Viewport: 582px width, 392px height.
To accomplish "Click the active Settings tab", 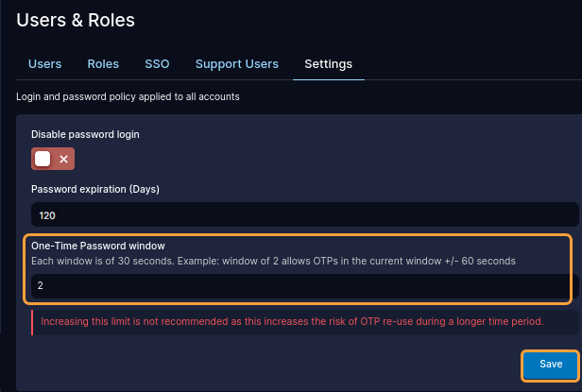I will (x=328, y=64).
